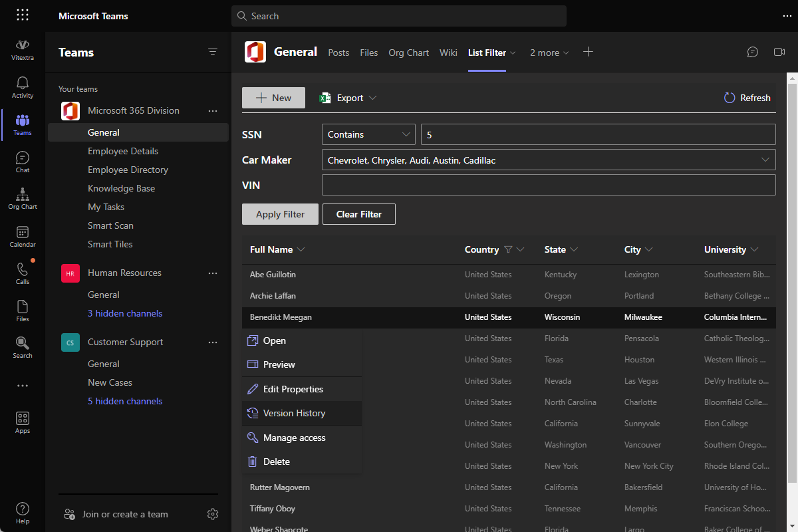Choose Delete in context menu
Screen dimensions: 798x532
tap(303, 462)
